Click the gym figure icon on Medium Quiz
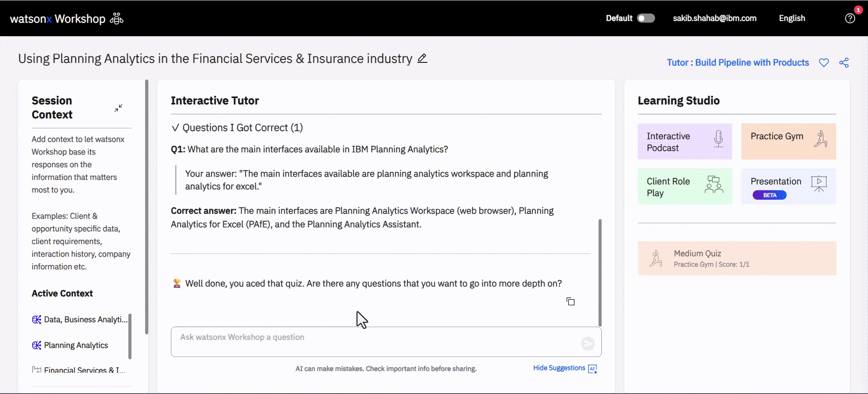This screenshot has height=394, width=868. [656, 258]
